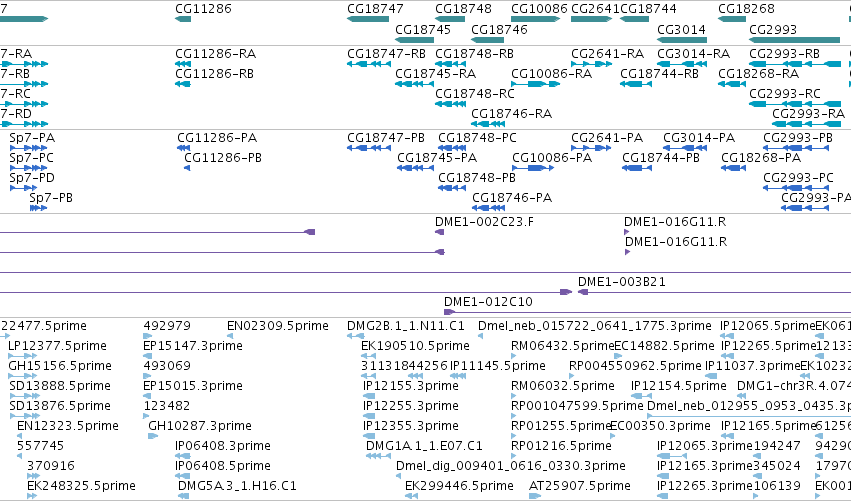
Task: Click transcript CG2993-RB
Action: pyautogui.click(x=784, y=54)
